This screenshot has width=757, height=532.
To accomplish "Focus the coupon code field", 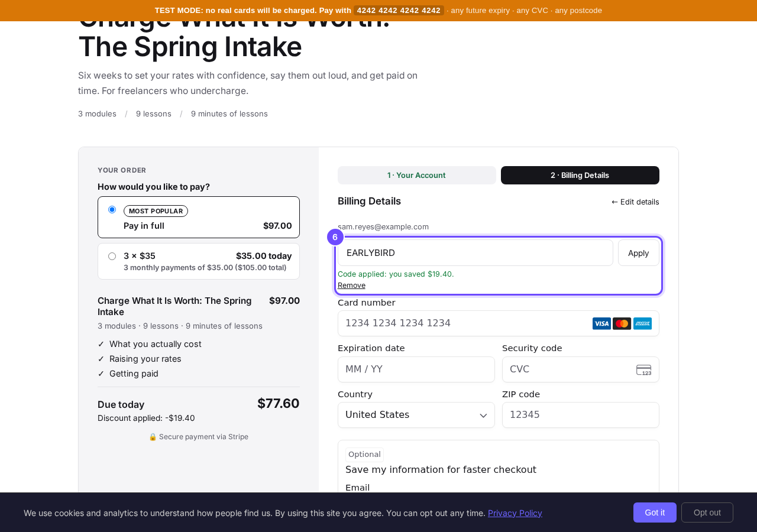I will 475,253.
